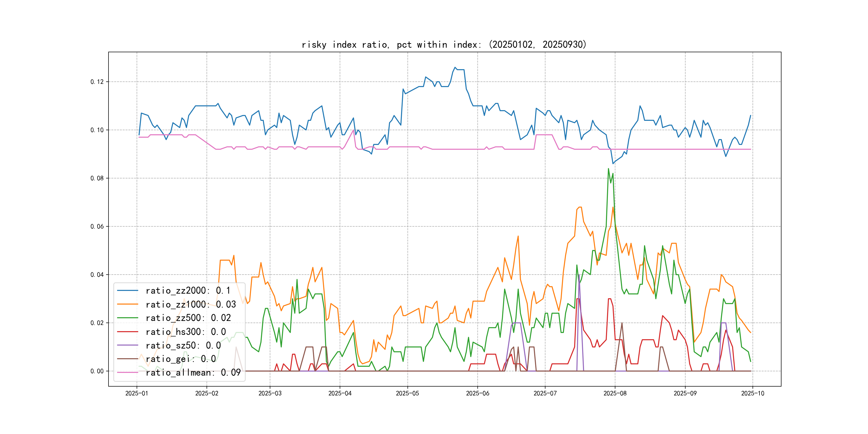Click the pink line swatch in legend
868x434 pixels.
(x=128, y=372)
